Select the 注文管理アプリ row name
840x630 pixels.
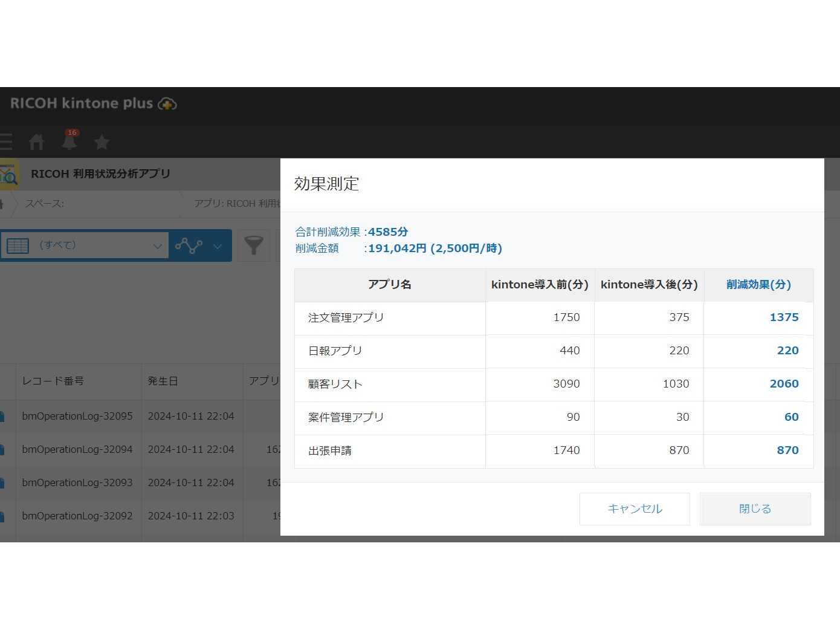[346, 317]
